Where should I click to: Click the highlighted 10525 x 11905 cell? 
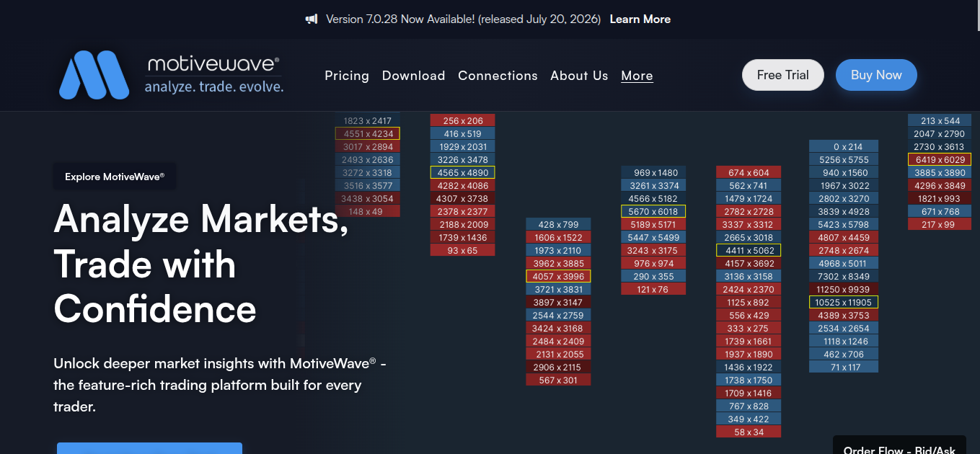tap(844, 302)
